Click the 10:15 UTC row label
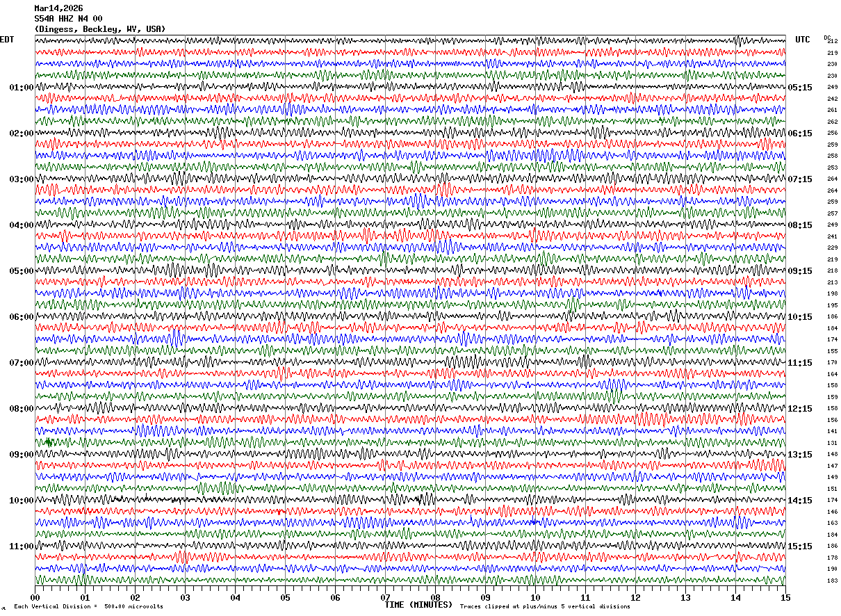 (x=800, y=317)
